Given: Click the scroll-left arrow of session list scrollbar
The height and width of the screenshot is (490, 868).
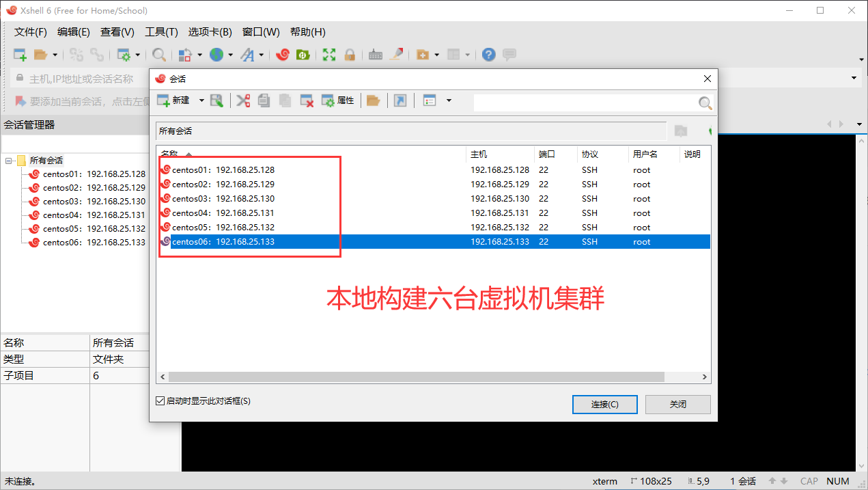Looking at the screenshot, I should click(163, 377).
